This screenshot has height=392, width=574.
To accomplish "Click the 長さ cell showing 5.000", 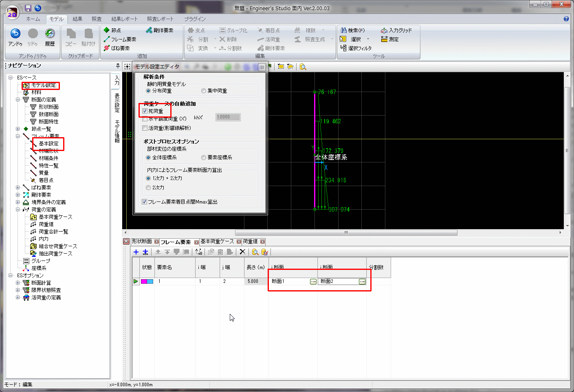I will [x=256, y=281].
